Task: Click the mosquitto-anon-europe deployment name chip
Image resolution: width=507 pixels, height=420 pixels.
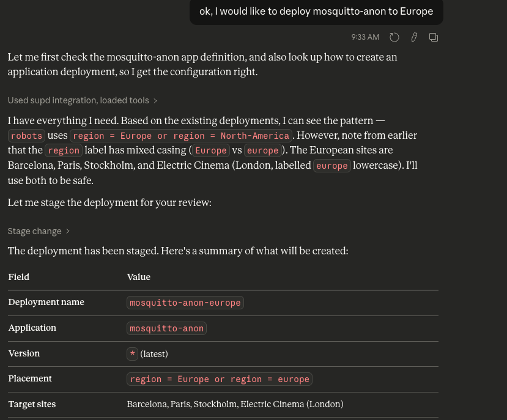Action: tap(185, 303)
